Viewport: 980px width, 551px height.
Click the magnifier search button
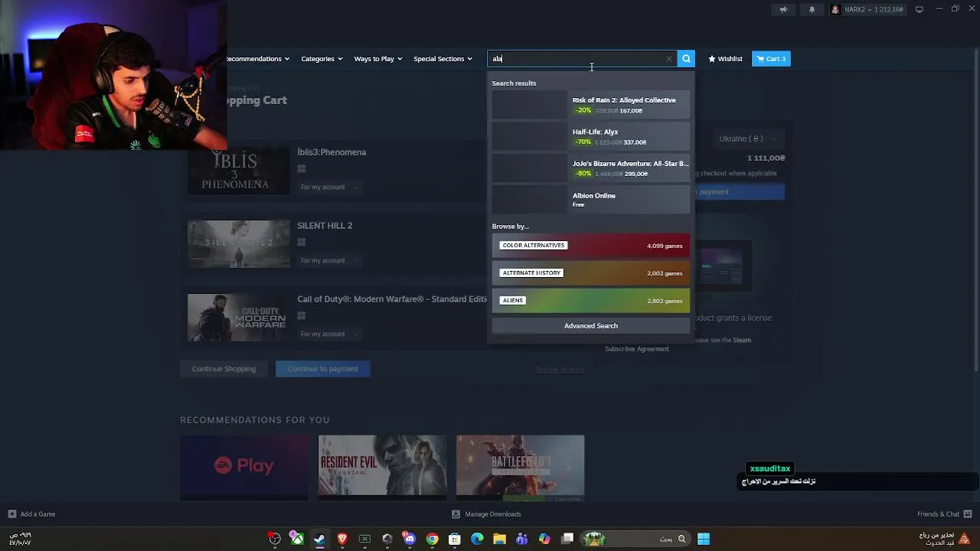pos(686,59)
